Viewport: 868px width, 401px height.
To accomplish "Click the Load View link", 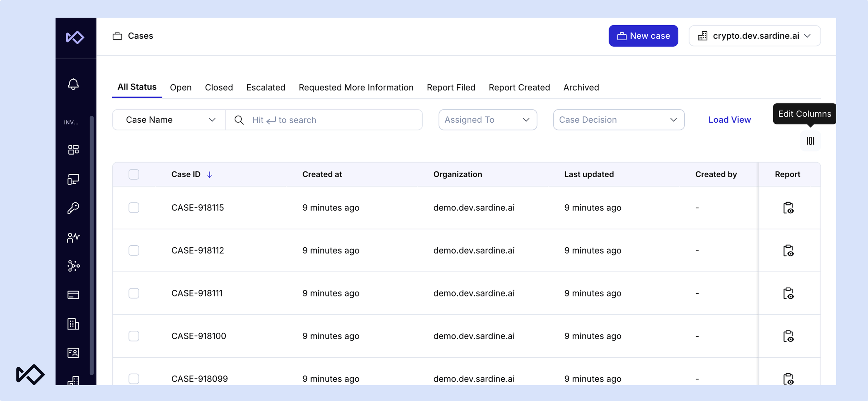I will tap(729, 120).
